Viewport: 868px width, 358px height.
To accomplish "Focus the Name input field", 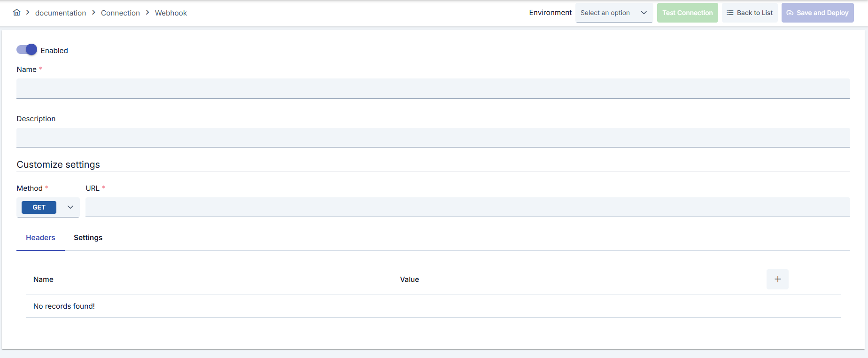I will (x=433, y=88).
